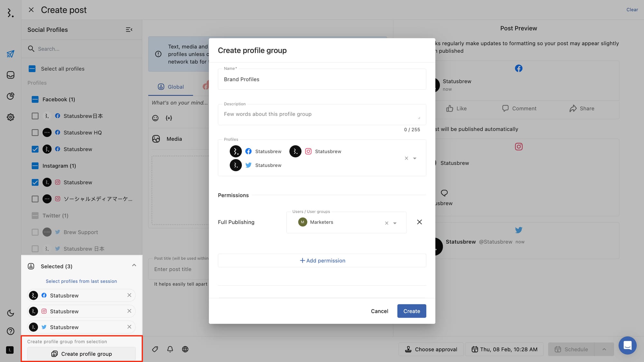Open the Users / User groups dropdown

click(x=394, y=222)
